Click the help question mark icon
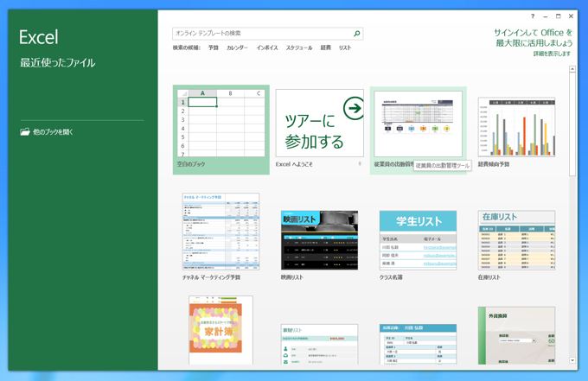Image resolution: width=588 pixels, height=381 pixels. pos(533,16)
